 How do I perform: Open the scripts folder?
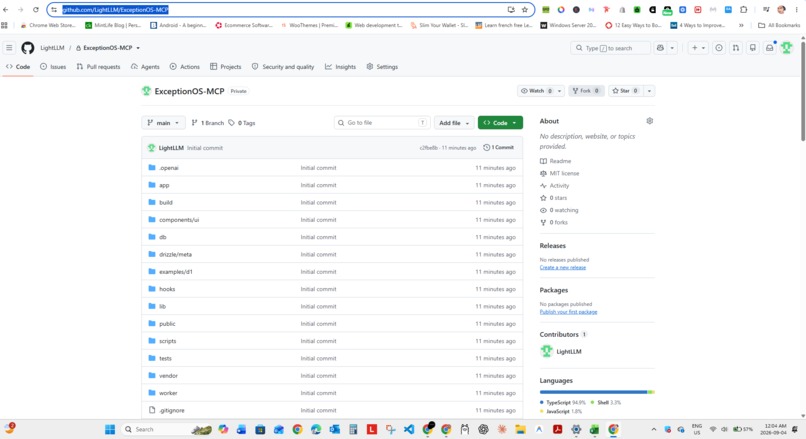168,341
